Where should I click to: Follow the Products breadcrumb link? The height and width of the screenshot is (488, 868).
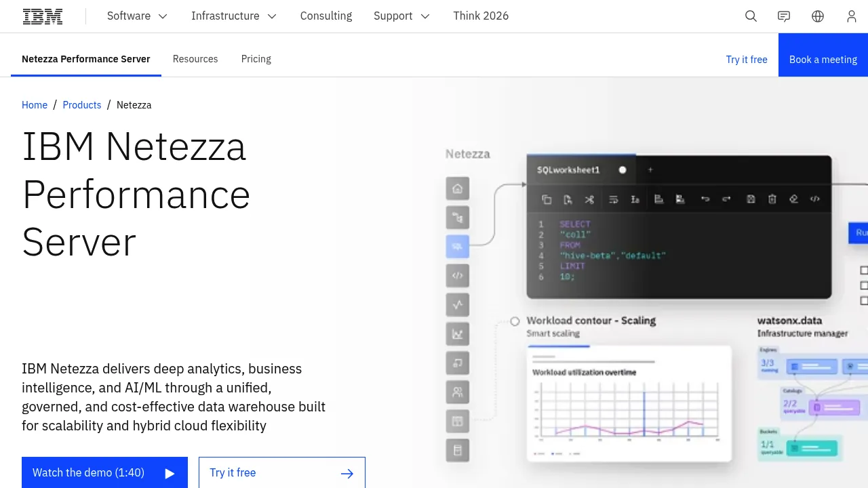pos(82,105)
